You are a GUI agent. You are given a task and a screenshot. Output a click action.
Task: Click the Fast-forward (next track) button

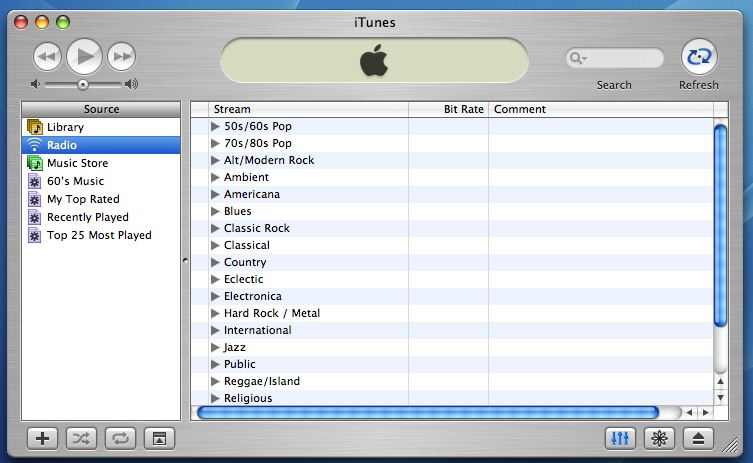click(x=121, y=57)
